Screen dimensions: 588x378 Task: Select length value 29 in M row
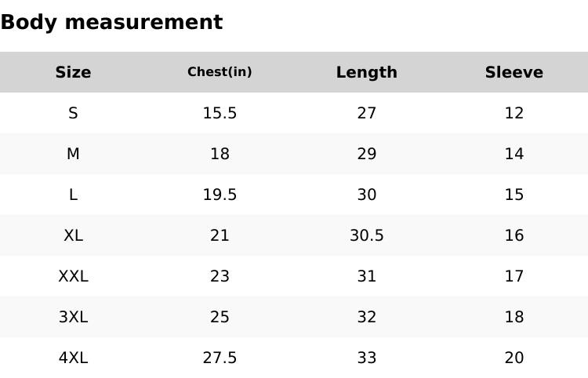[366, 154]
